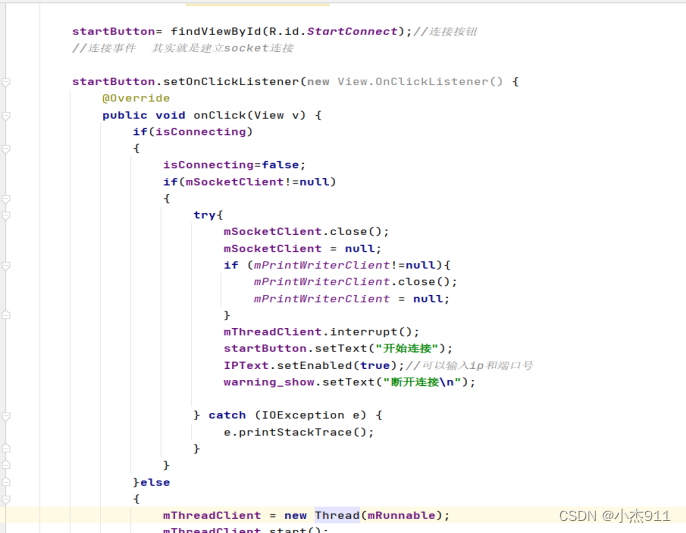
Task: Collapse the catch (IOException e) fold marker
Action: [6, 415]
